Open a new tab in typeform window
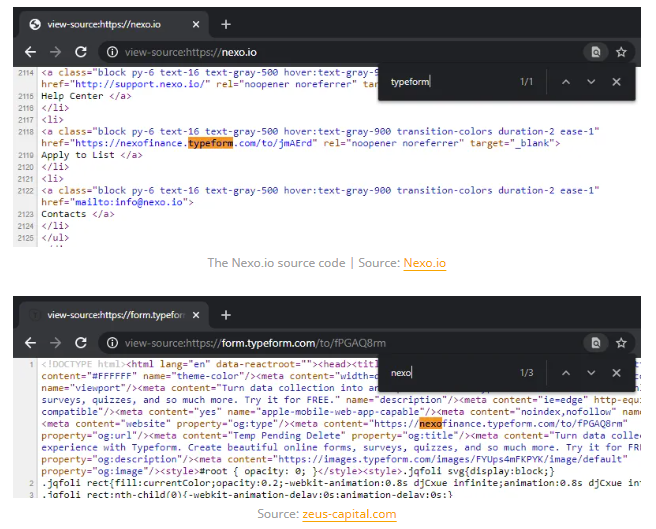The width and height of the screenshot is (656, 529). [x=226, y=315]
